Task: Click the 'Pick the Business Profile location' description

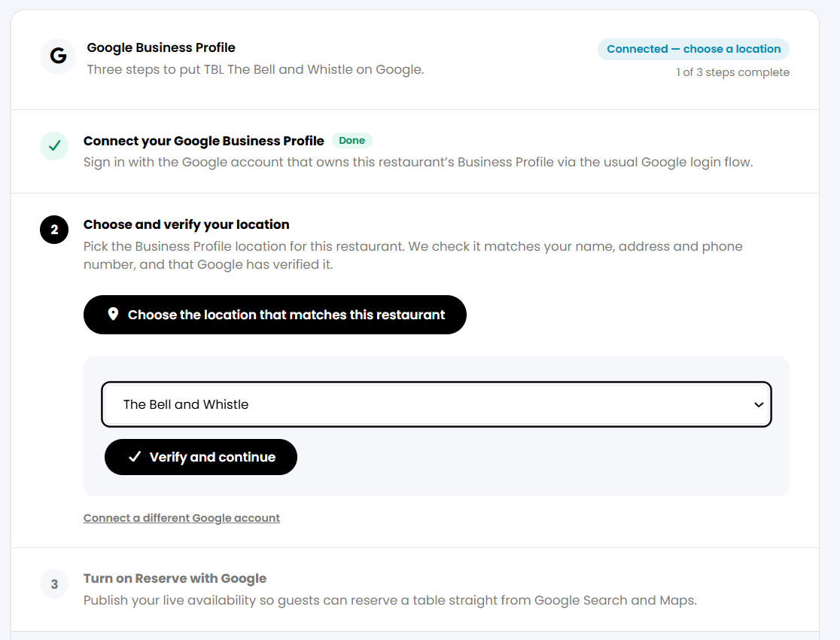Action: pos(413,255)
